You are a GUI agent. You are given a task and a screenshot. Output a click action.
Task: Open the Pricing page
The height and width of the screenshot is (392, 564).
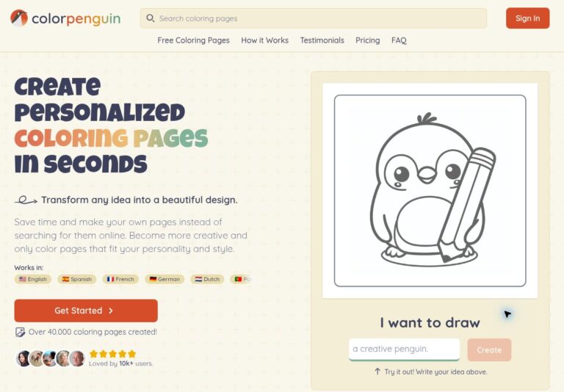(x=368, y=40)
